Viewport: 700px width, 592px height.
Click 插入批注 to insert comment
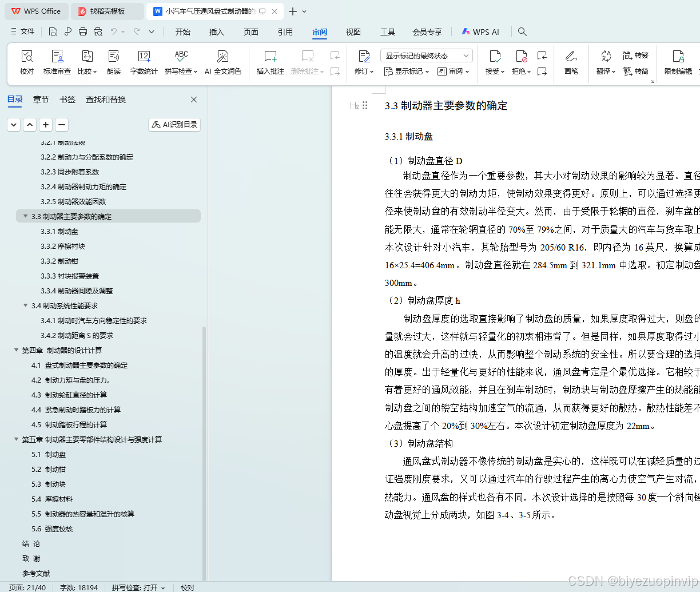click(x=271, y=62)
